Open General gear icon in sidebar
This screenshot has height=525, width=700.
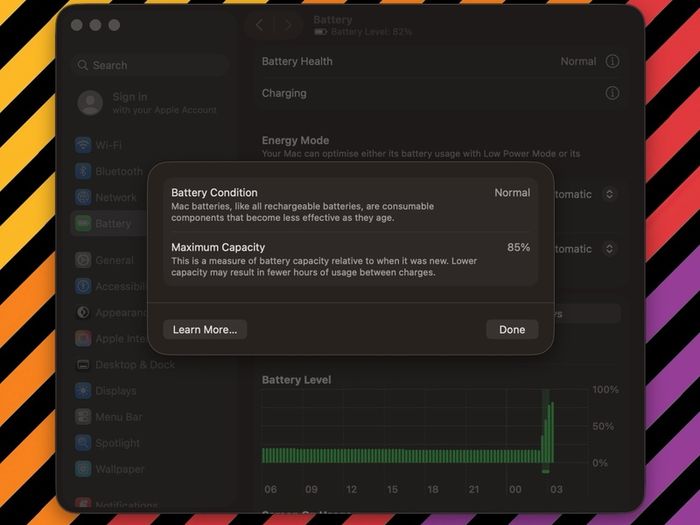[83, 260]
